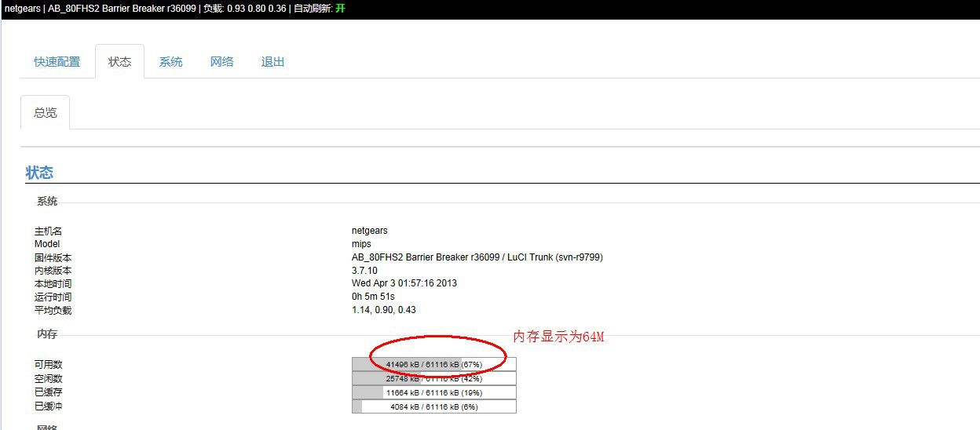Click the 可用数 memory progress bar
This screenshot has width=980, height=430.
tap(433, 365)
